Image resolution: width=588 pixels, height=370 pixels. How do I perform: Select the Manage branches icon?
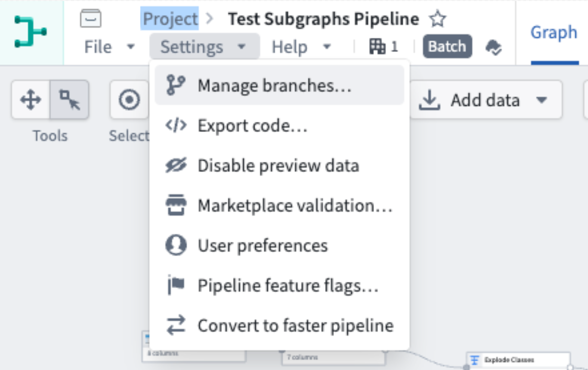[x=175, y=85]
